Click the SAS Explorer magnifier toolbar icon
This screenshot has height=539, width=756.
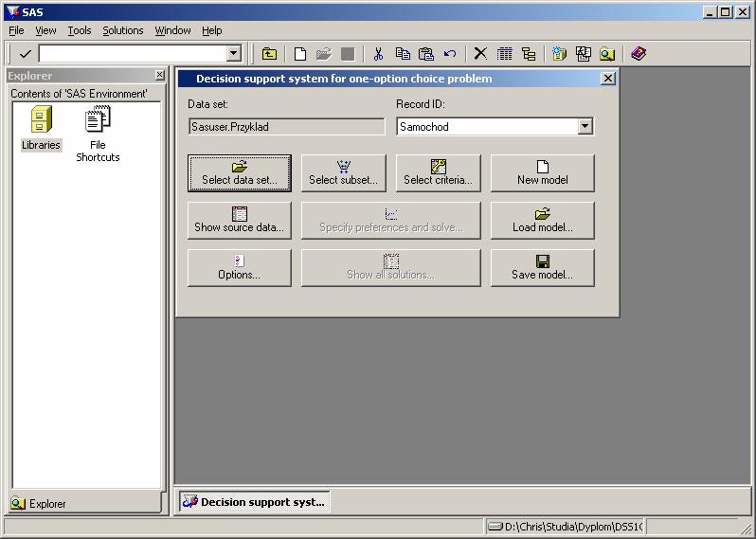[607, 53]
